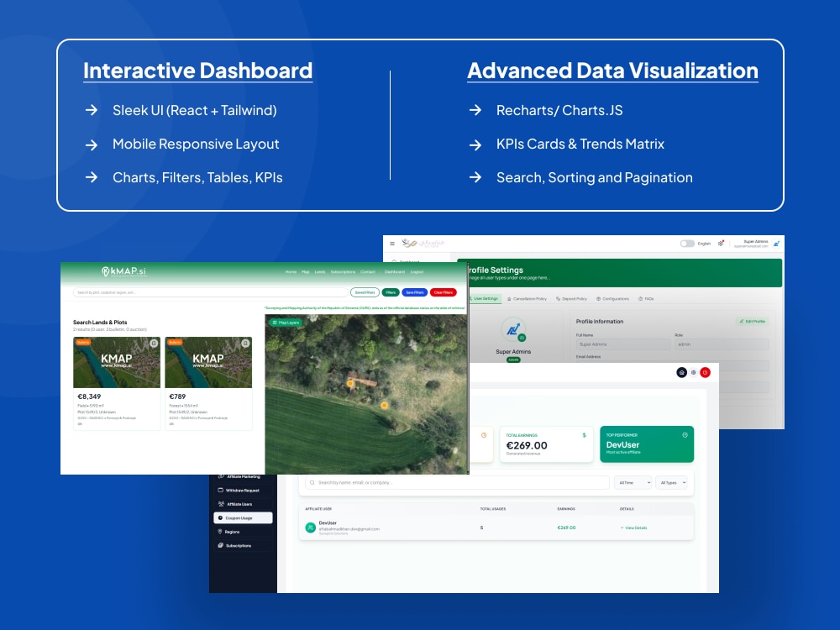
Task: Switch to the FAQs tab
Action: pos(646,299)
